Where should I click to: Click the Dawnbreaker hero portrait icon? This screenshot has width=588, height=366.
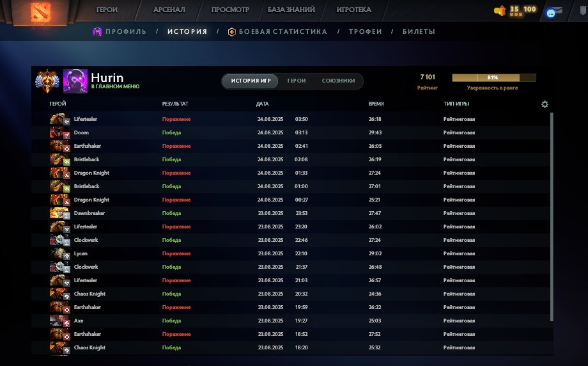[x=58, y=213]
